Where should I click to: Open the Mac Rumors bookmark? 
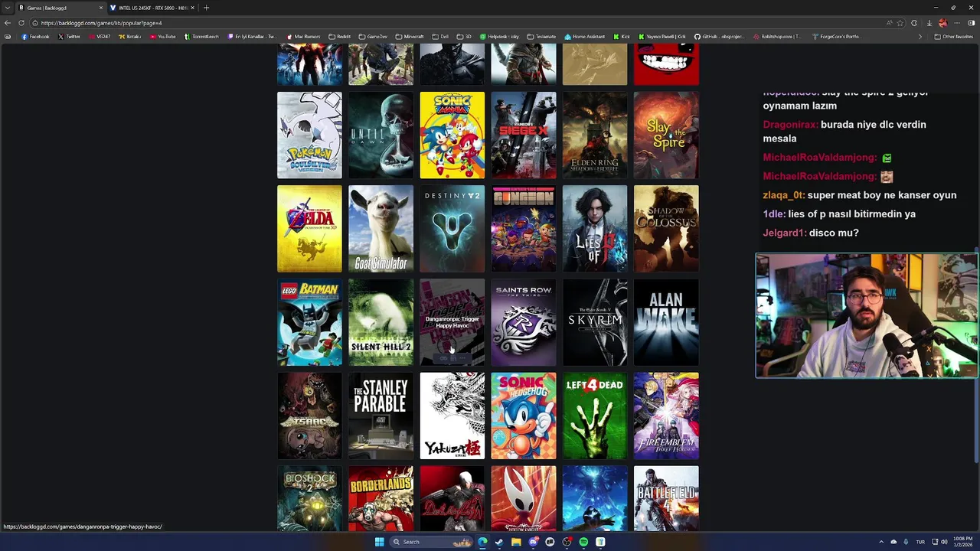click(x=304, y=37)
